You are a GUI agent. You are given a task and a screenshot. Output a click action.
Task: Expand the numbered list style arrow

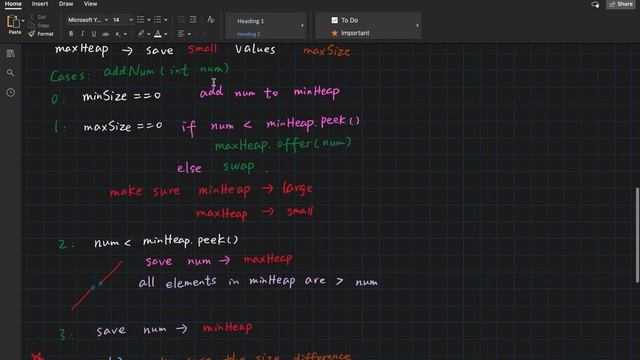166,20
